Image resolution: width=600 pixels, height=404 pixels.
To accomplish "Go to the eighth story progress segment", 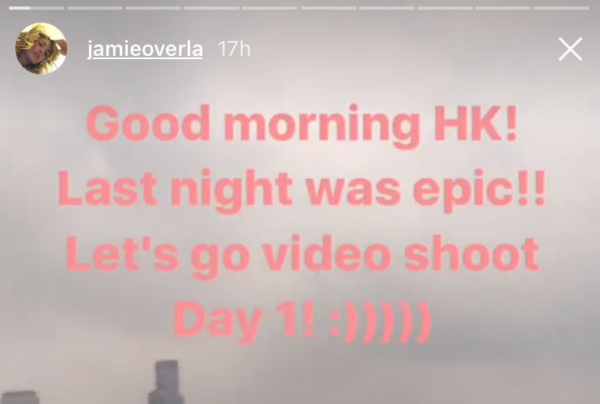I will click(x=445, y=8).
